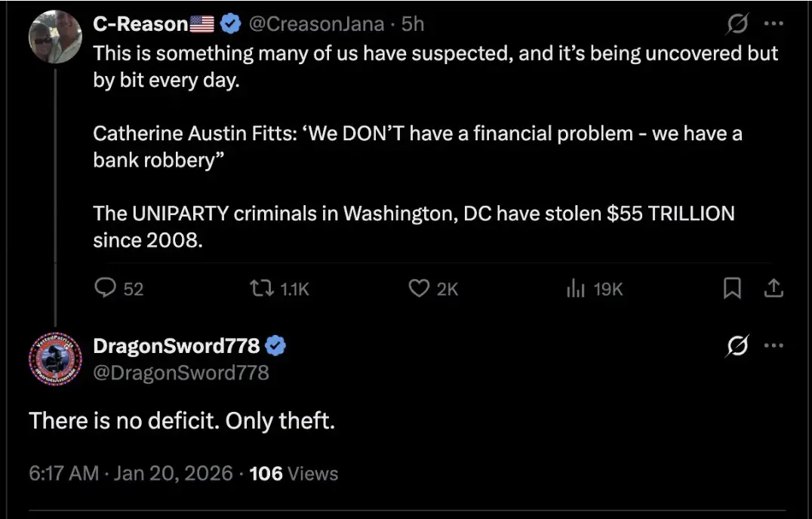Viewport: 812px width, 519px height.
Task: Click the DragonSword778 display name
Action: tap(176, 346)
